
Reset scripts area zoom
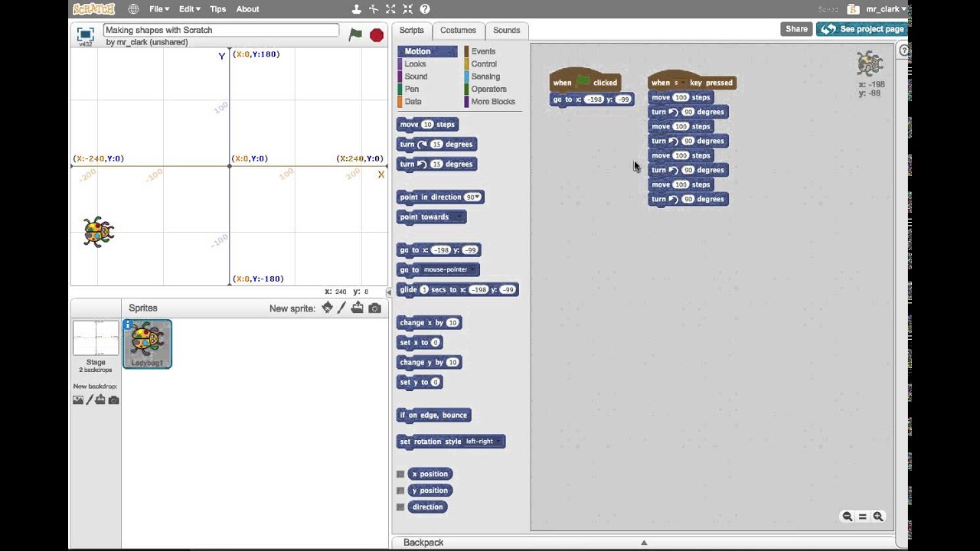(863, 517)
